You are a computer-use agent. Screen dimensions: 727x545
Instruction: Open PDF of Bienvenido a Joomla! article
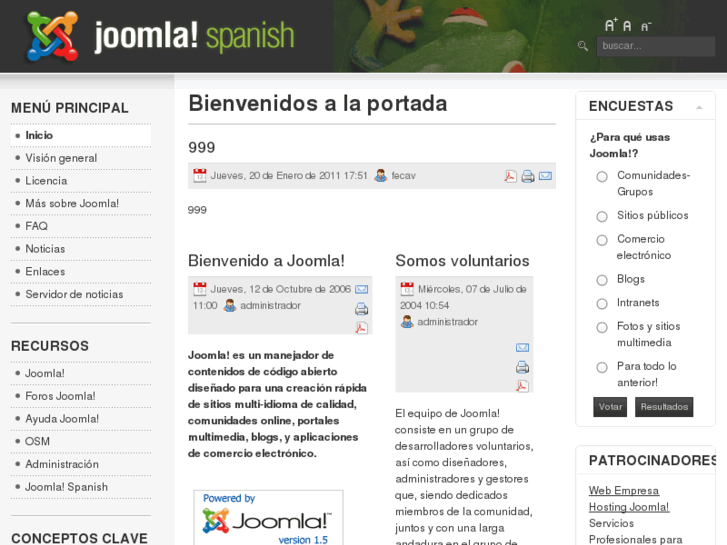click(362, 328)
